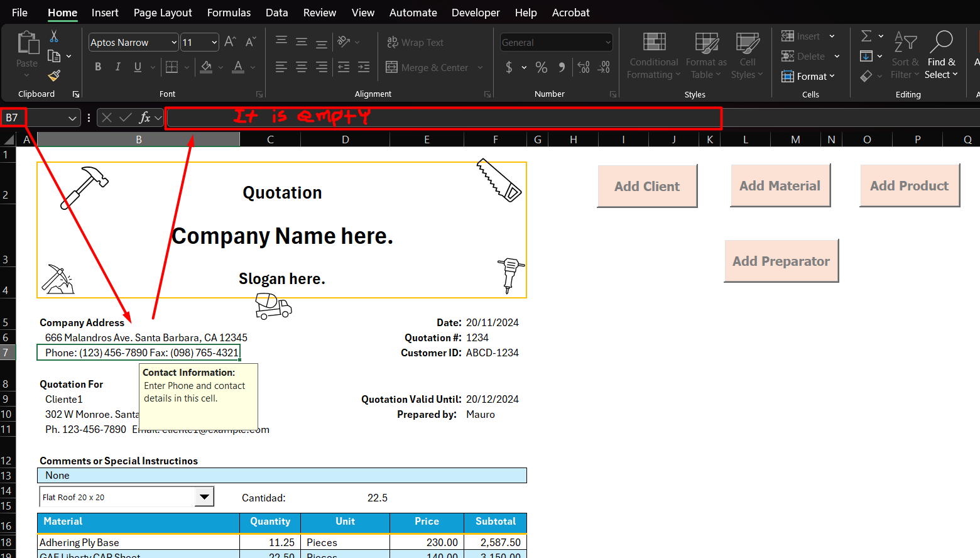Click the Add Material button
Viewport: 980px width, 558px height.
pos(780,185)
